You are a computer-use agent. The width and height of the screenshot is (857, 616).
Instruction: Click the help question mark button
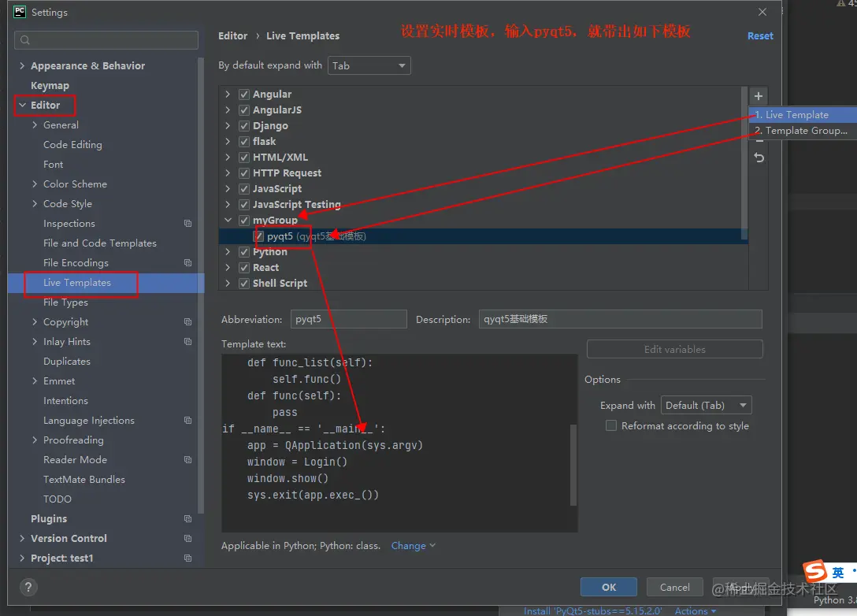click(28, 587)
